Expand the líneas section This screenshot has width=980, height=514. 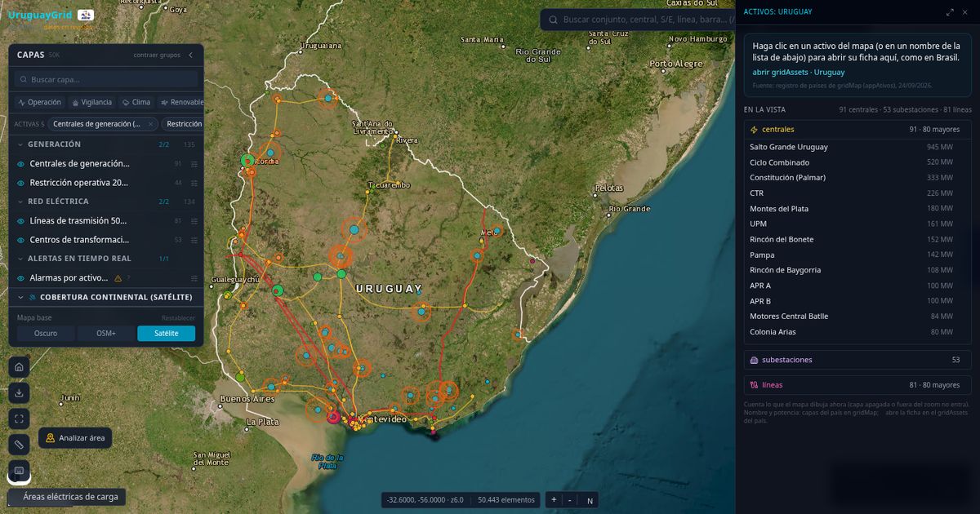tap(857, 385)
